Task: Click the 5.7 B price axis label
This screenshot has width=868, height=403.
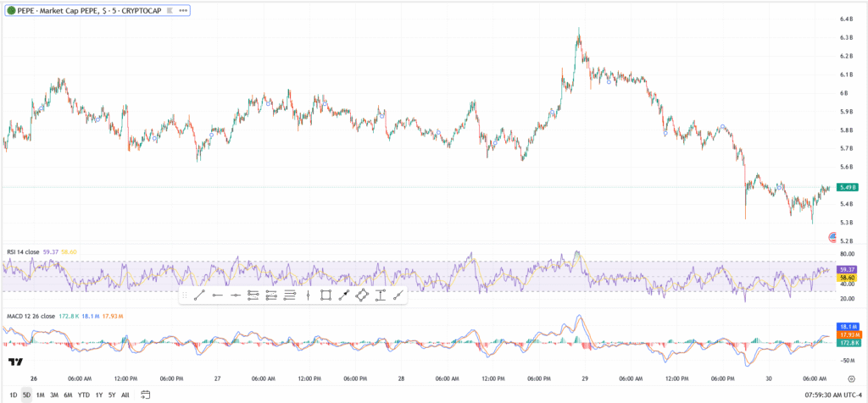Action: (845, 149)
